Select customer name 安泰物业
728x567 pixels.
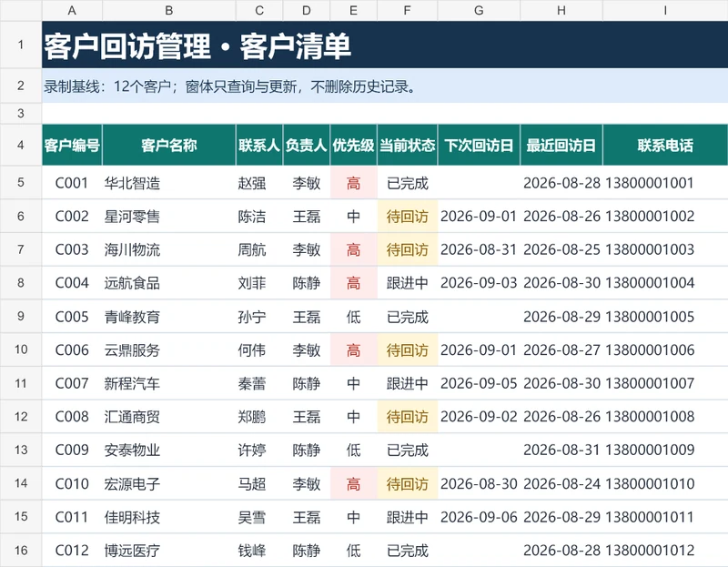point(169,450)
